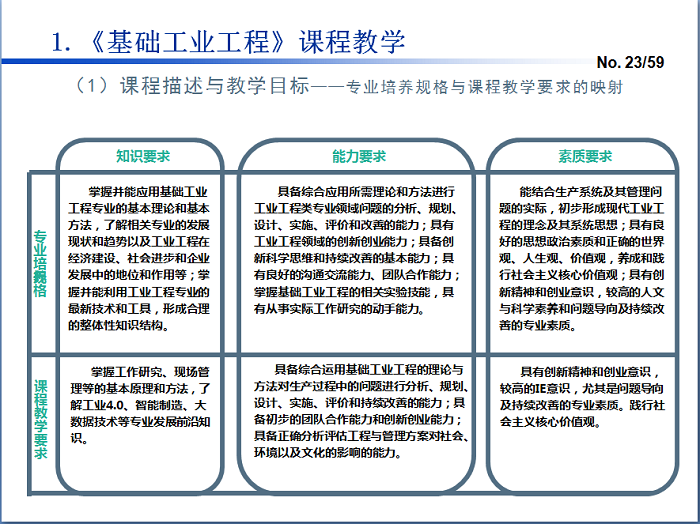Click the slide title 《基础工业工程》课程教学
Screen dimensions: 700x524
228,42
